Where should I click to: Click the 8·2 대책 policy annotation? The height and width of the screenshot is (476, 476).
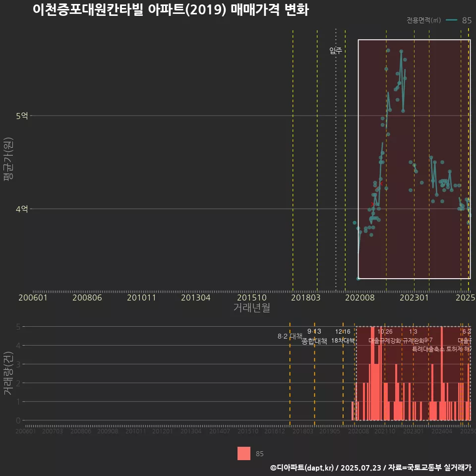click(x=290, y=336)
